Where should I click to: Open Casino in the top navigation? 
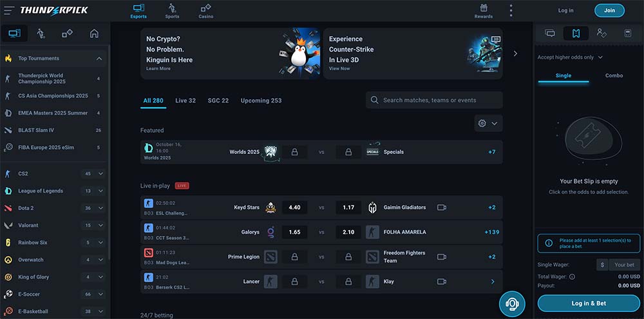(206, 11)
